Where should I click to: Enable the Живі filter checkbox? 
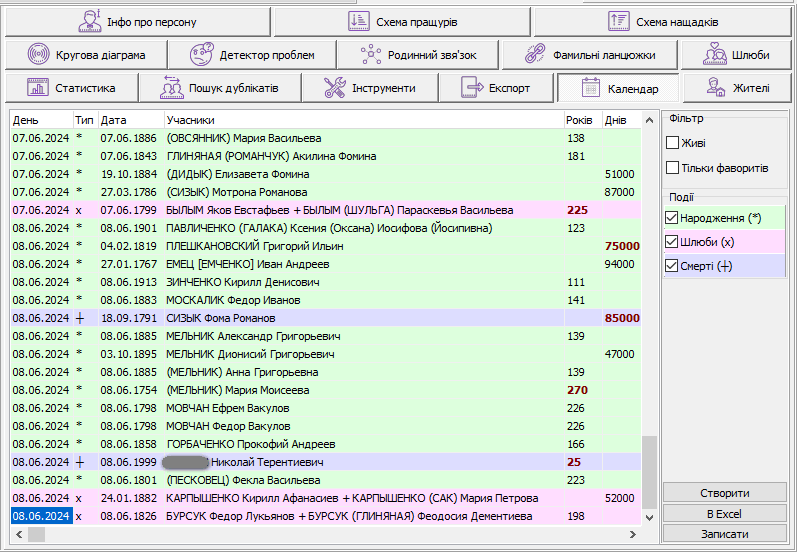[673, 143]
